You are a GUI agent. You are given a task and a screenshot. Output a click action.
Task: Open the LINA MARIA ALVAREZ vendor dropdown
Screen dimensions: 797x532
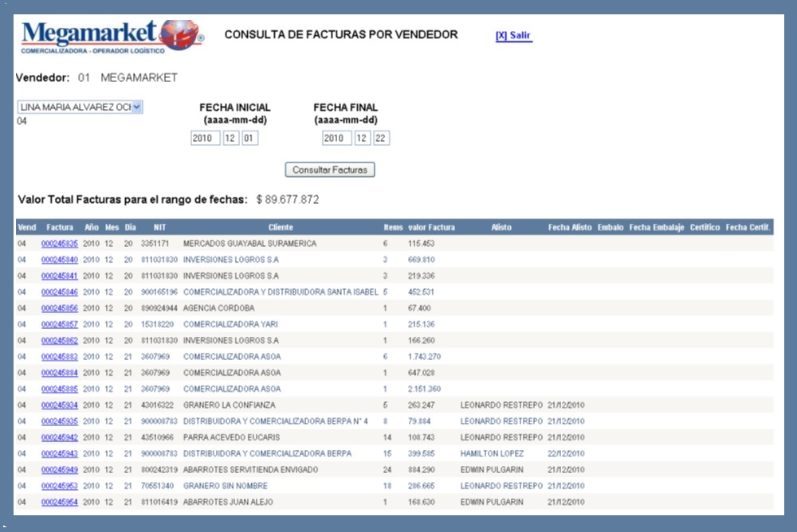point(80,108)
